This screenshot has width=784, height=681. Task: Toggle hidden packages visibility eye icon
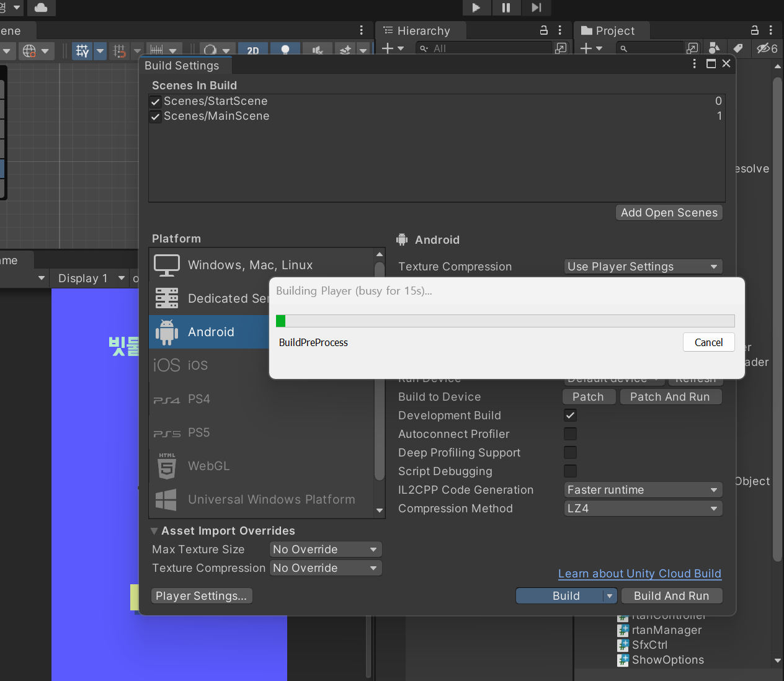(767, 48)
